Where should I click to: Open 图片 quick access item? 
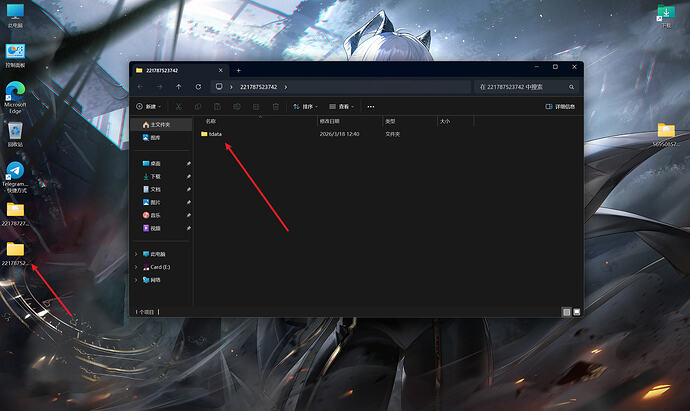(161, 202)
